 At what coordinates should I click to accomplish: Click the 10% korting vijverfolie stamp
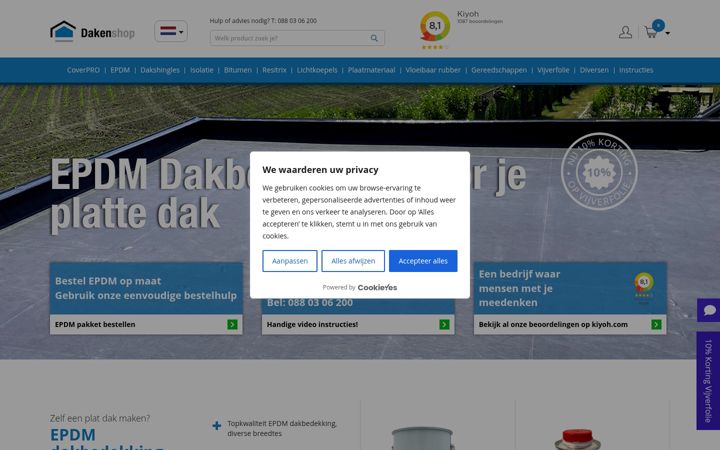(x=599, y=172)
